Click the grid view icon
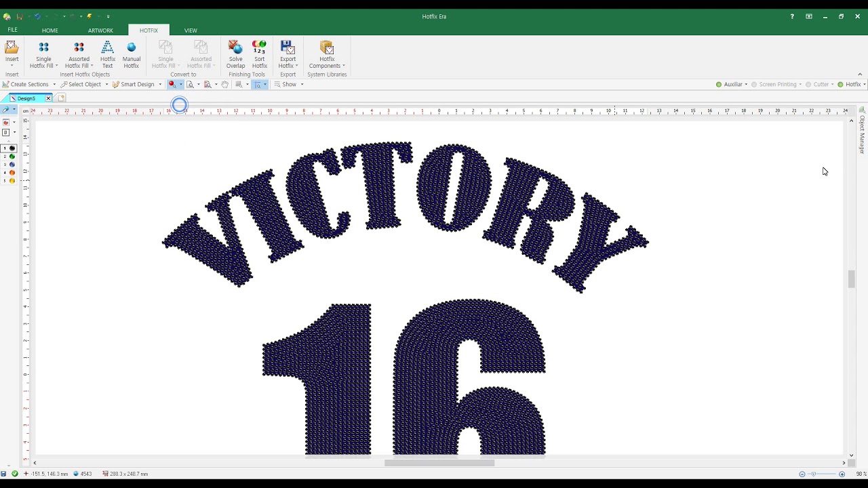The width and height of the screenshot is (868, 488). coord(239,85)
